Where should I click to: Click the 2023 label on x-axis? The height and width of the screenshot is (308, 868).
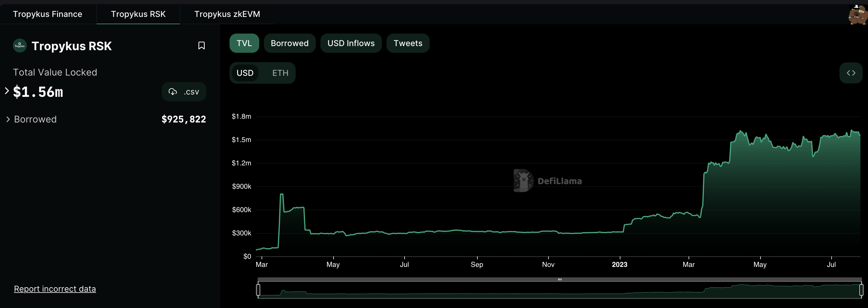click(x=620, y=265)
